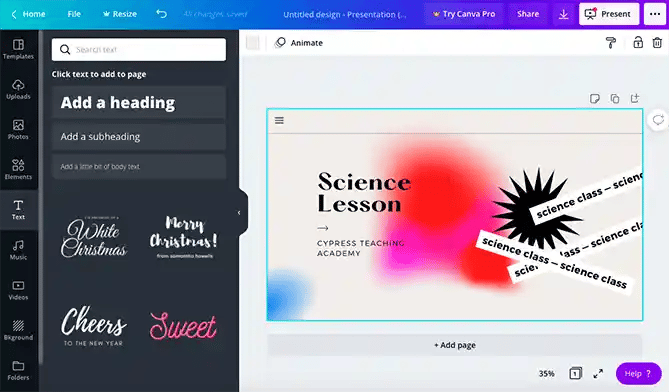Viewport: 669px width, 392px height.
Task: Open the three-dots more options menu
Action: [x=655, y=14]
